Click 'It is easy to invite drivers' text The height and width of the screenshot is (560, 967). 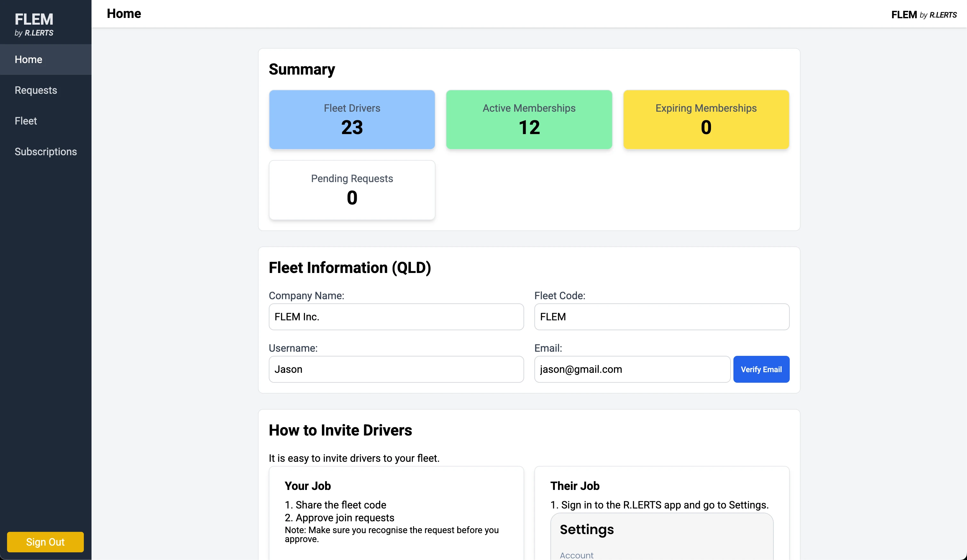point(354,458)
